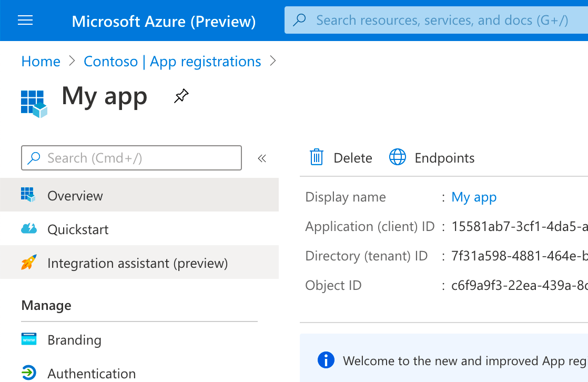Image resolution: width=588 pixels, height=382 pixels.
Task: Click the Integration assistant rocket icon
Action: tap(29, 263)
